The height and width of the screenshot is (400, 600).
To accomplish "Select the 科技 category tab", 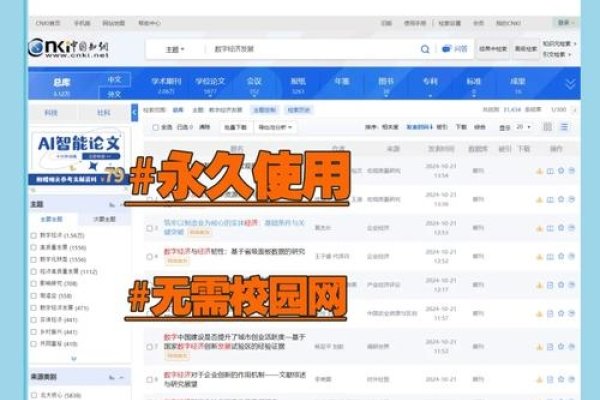I will pos(51,113).
